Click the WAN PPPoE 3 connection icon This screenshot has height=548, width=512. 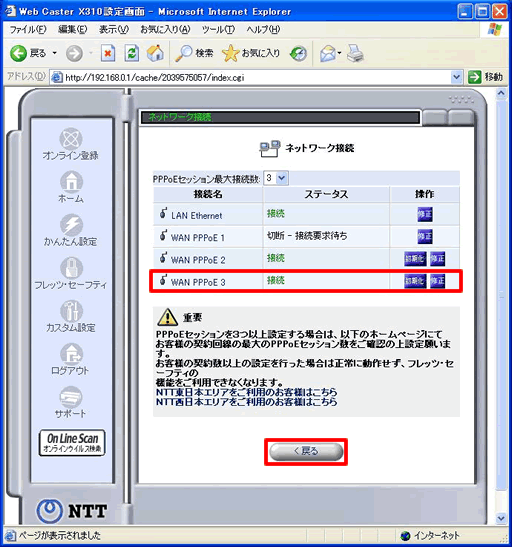tap(163, 280)
